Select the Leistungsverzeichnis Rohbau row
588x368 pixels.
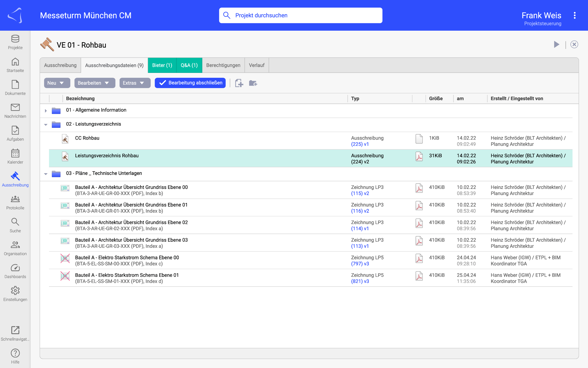311,158
